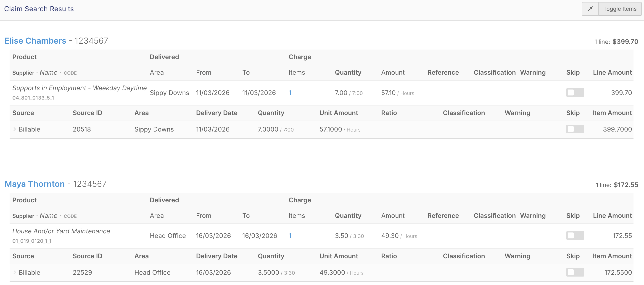Toggle Skip for Supports in Employment line
Viewport: 644px width, 285px height.
point(575,92)
